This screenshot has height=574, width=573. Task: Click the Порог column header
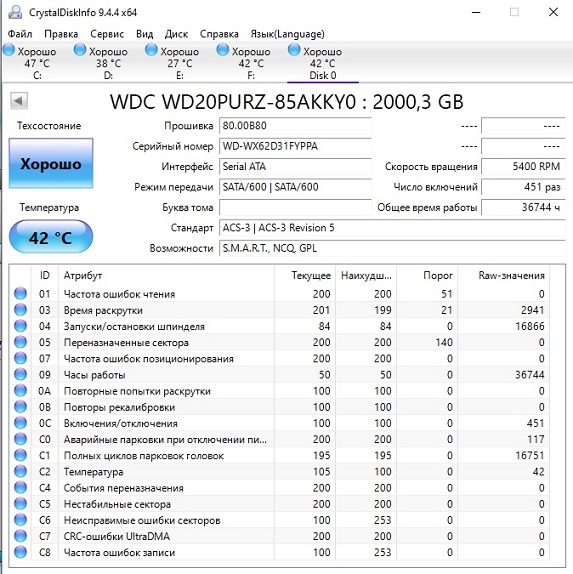pos(427,275)
